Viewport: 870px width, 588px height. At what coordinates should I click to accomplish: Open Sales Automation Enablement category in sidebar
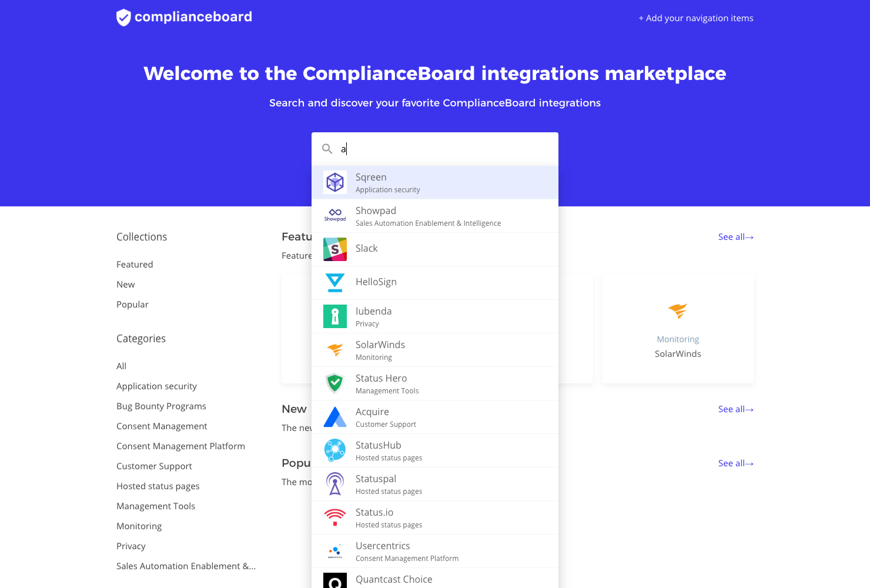point(186,566)
